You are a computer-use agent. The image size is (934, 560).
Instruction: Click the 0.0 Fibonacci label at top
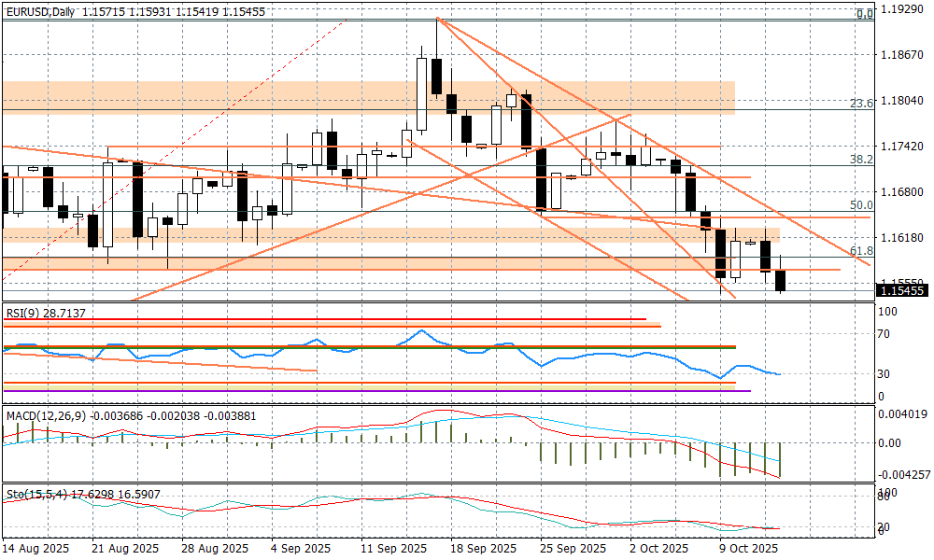coord(865,14)
